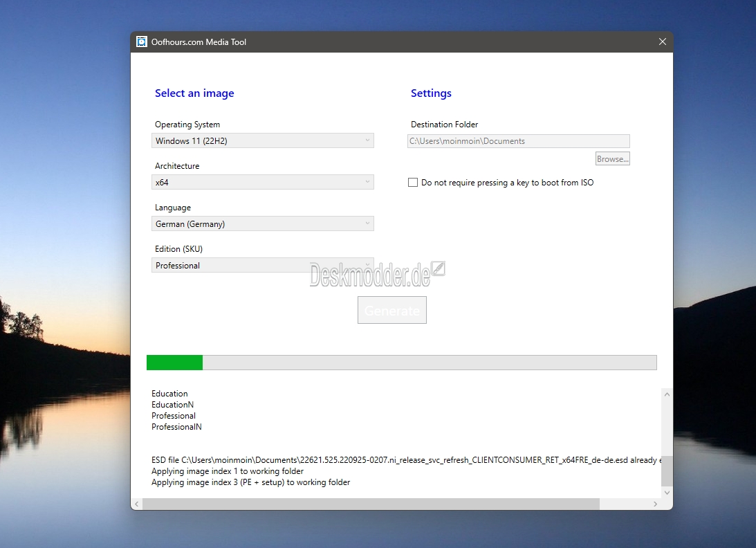Screen dimensions: 756x548
Task: Click the 'Operating System' label
Action: point(187,125)
